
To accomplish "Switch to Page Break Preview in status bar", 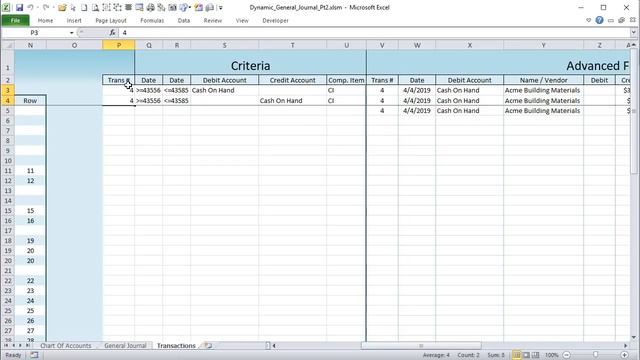I will (536, 355).
